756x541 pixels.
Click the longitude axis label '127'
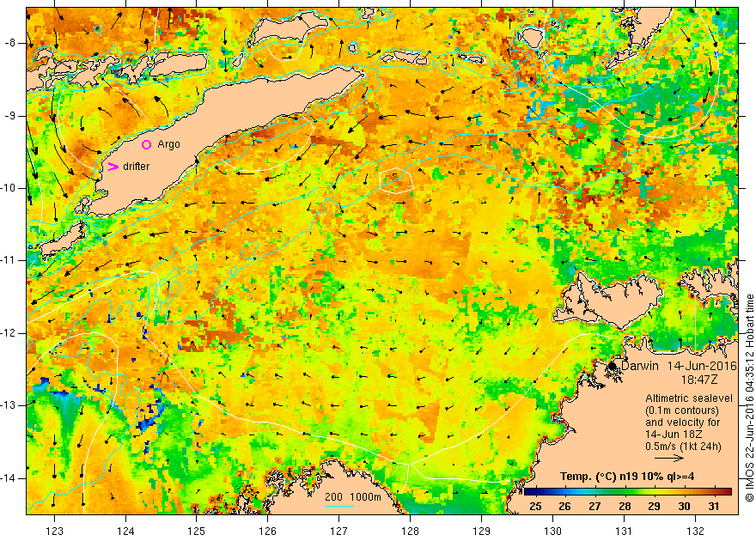coord(339,532)
